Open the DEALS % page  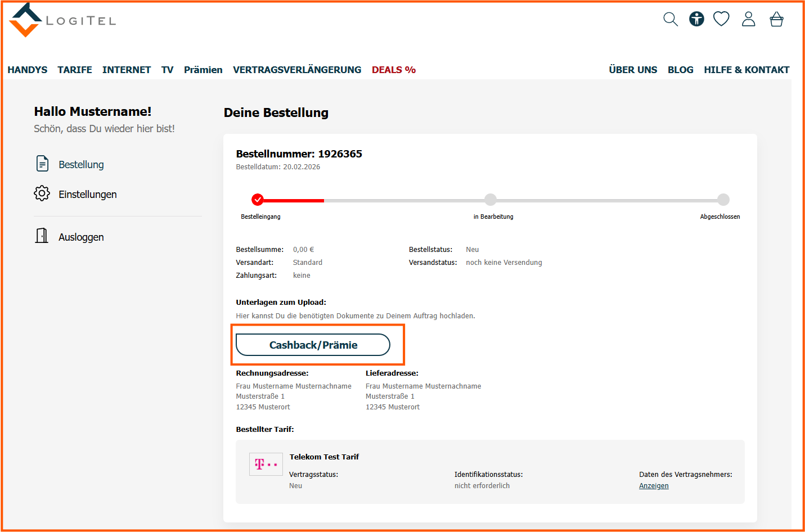coord(394,70)
